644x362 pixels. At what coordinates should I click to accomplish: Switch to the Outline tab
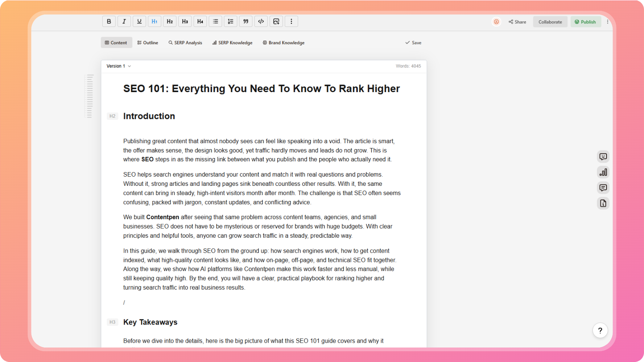click(x=148, y=43)
